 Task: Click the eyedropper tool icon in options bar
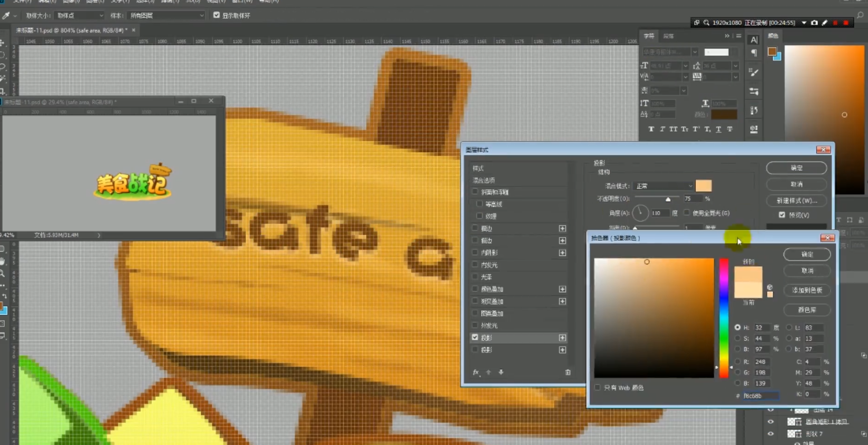tap(6, 16)
